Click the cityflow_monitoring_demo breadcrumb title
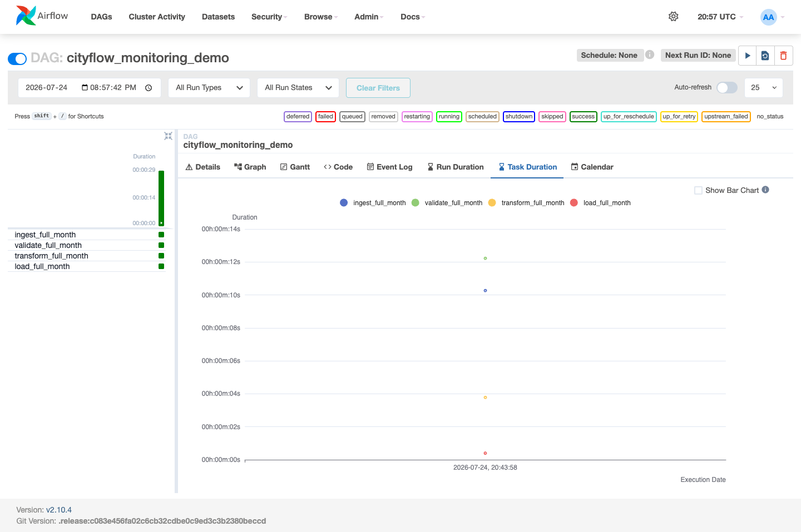 [x=238, y=145]
